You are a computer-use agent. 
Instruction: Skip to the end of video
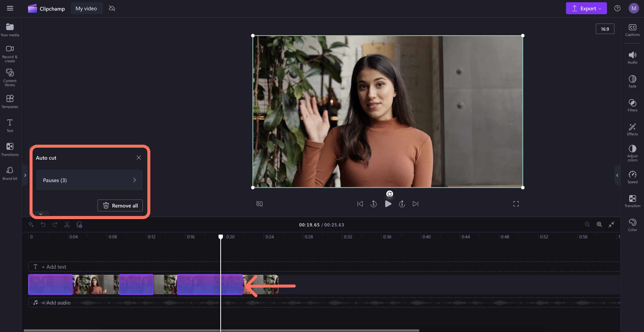click(x=415, y=204)
